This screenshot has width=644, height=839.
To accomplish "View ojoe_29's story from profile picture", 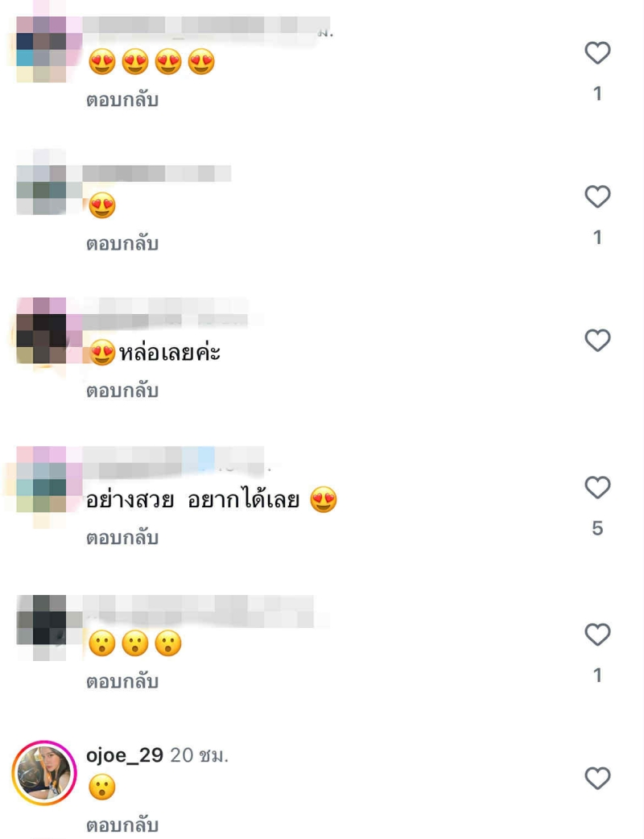I will [44, 773].
